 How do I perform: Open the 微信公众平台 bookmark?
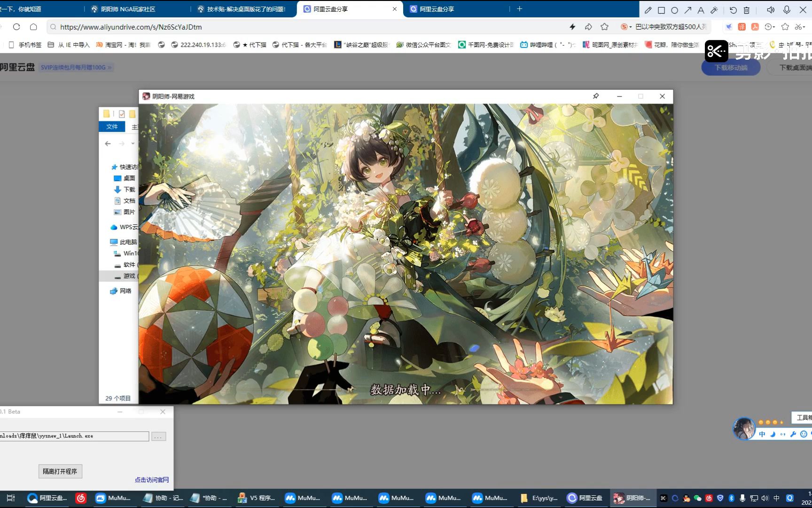pyautogui.click(x=423, y=45)
